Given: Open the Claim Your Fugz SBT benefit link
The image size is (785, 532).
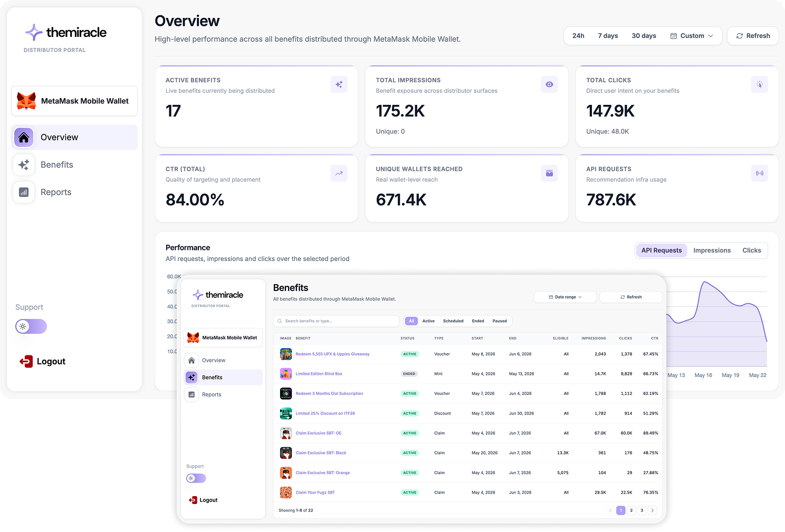Looking at the screenshot, I should (315, 492).
